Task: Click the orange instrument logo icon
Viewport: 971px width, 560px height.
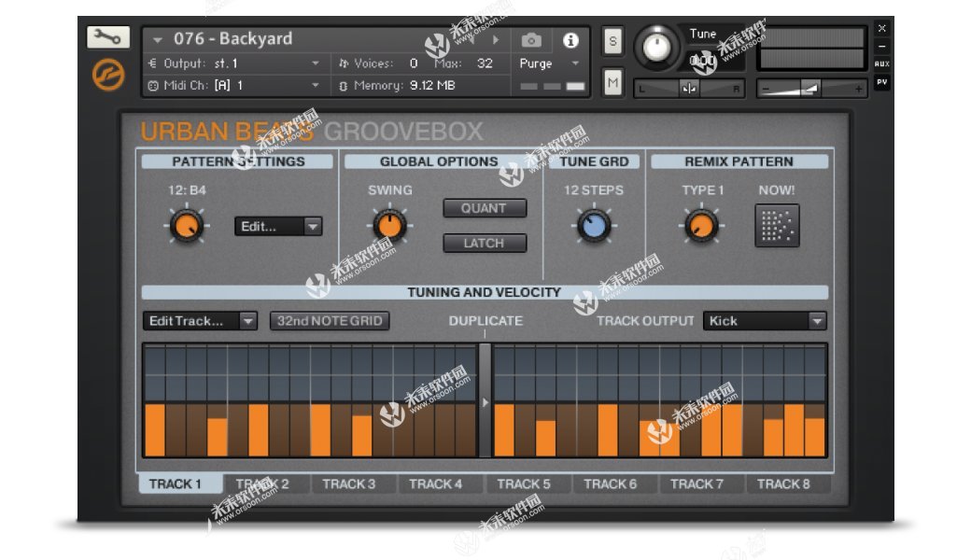Action: 107,75
